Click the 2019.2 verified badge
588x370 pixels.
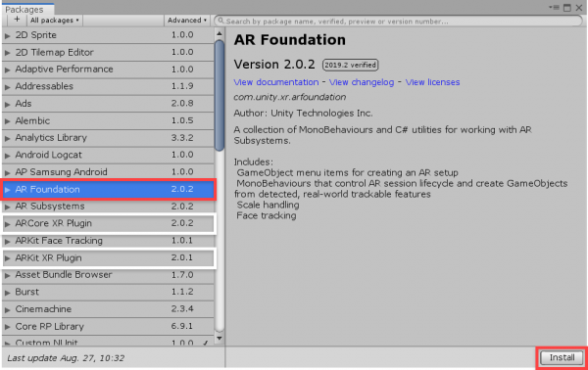pyautogui.click(x=350, y=66)
